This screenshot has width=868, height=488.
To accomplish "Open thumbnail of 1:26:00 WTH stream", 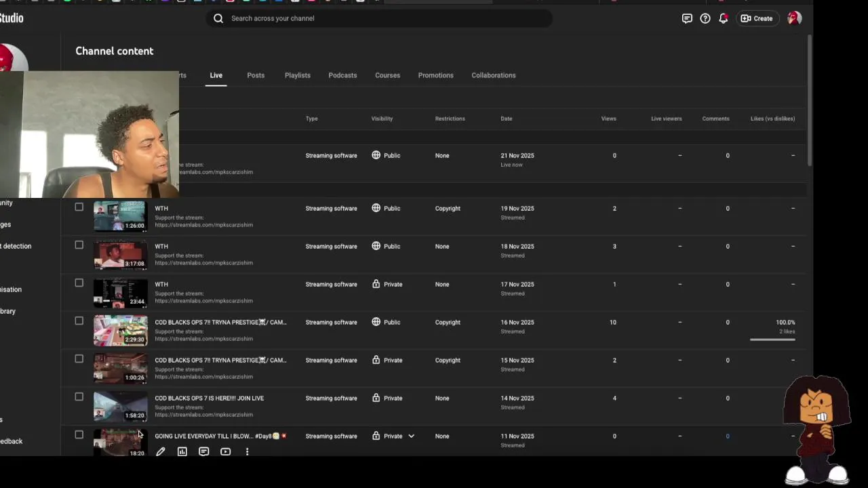I will (120, 216).
